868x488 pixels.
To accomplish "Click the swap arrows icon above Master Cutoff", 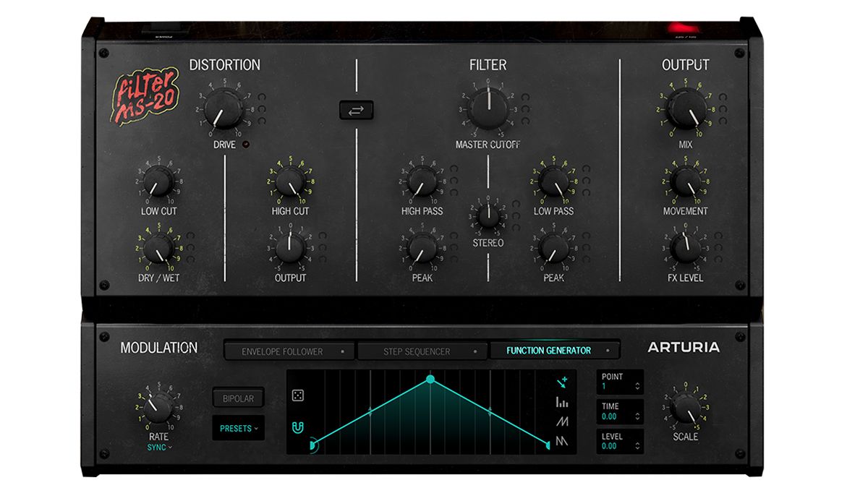I will [356, 110].
